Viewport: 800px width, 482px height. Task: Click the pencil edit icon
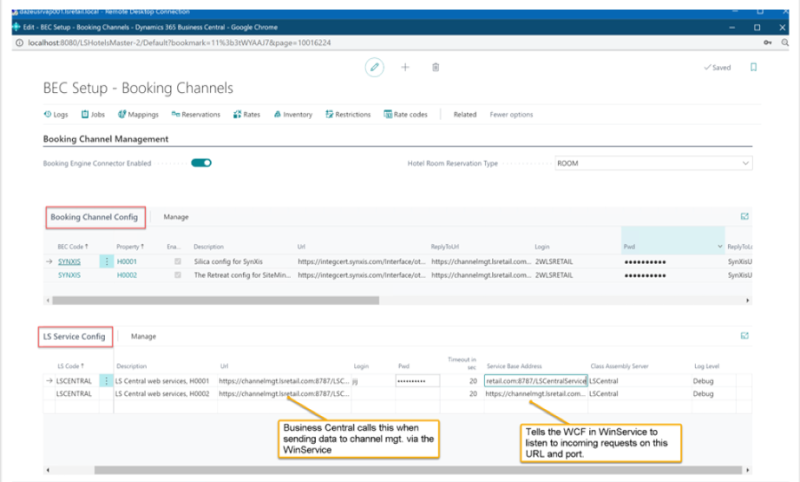point(375,67)
